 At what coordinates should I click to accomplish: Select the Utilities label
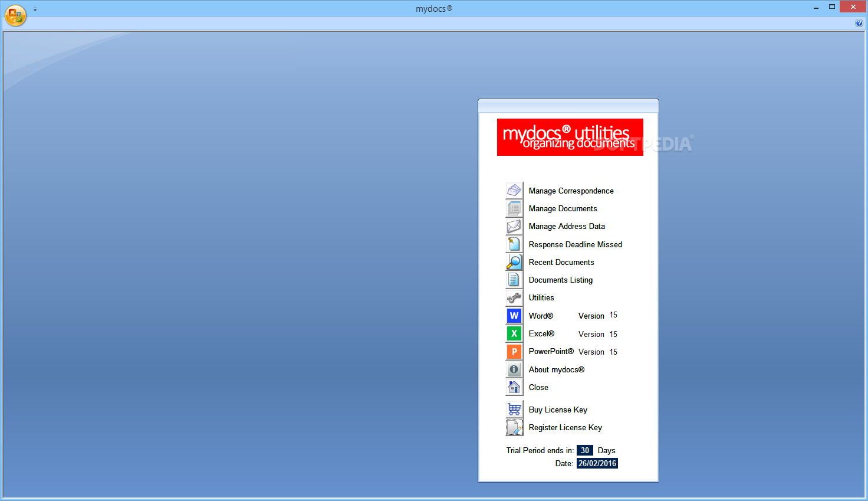point(541,297)
